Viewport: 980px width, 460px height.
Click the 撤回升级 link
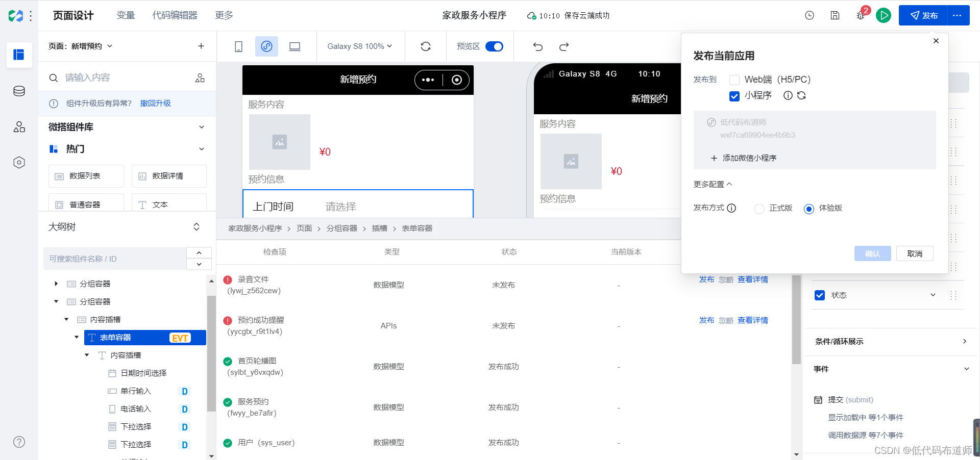156,103
